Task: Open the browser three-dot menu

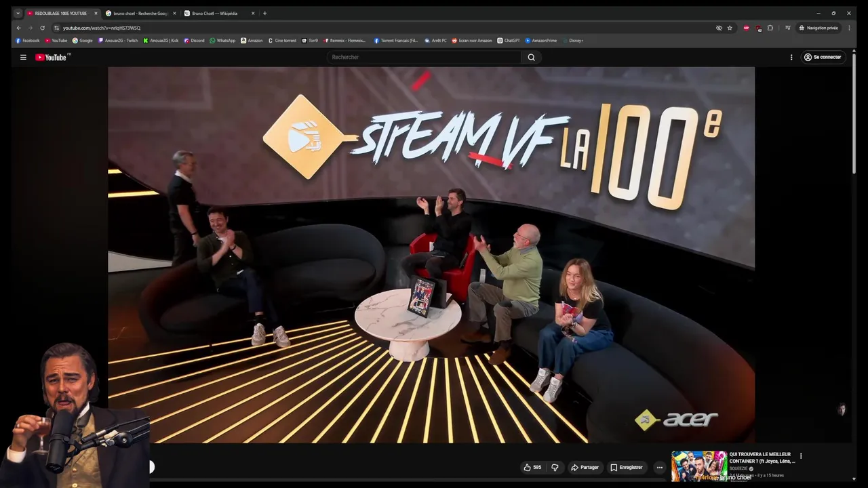Action: [848, 28]
